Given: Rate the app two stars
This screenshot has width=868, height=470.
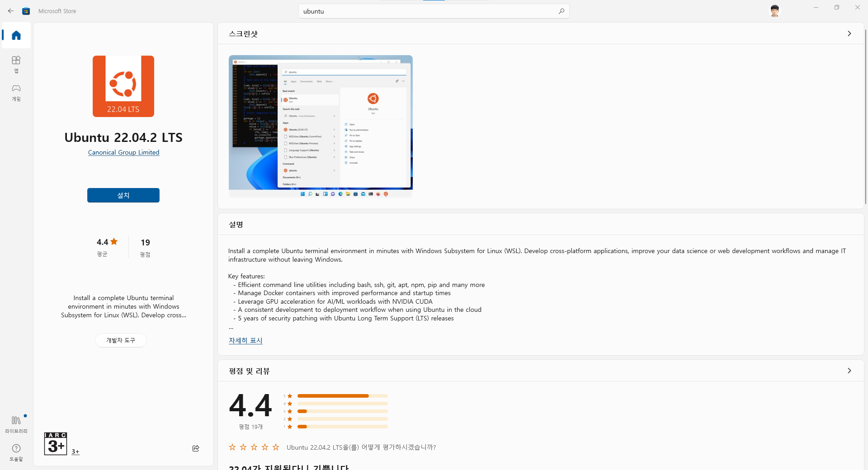Looking at the screenshot, I should (243, 447).
